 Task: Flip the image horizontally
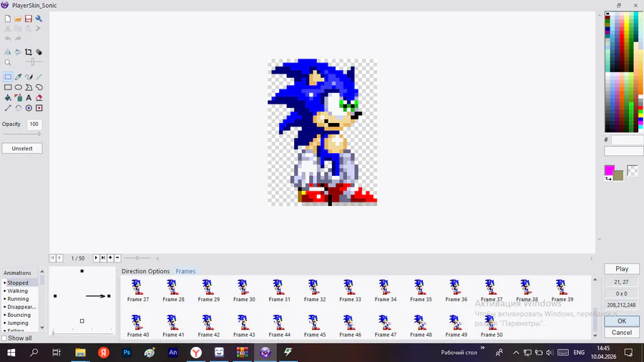[x=8, y=52]
